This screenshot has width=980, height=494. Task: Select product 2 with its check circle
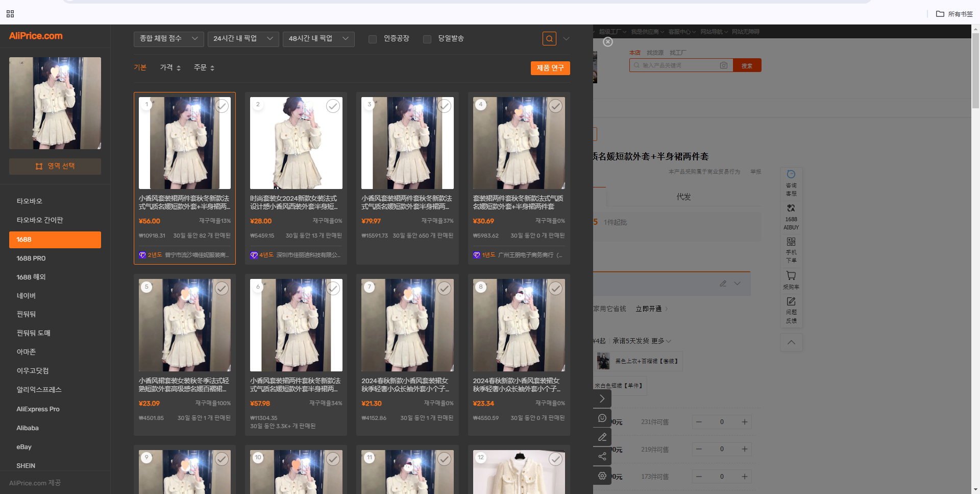[x=333, y=106]
